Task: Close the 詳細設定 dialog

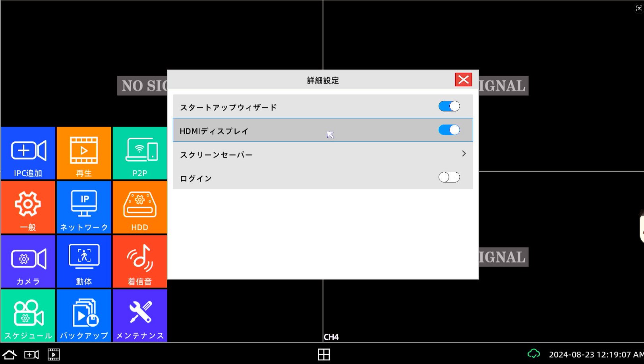Action: click(x=463, y=80)
